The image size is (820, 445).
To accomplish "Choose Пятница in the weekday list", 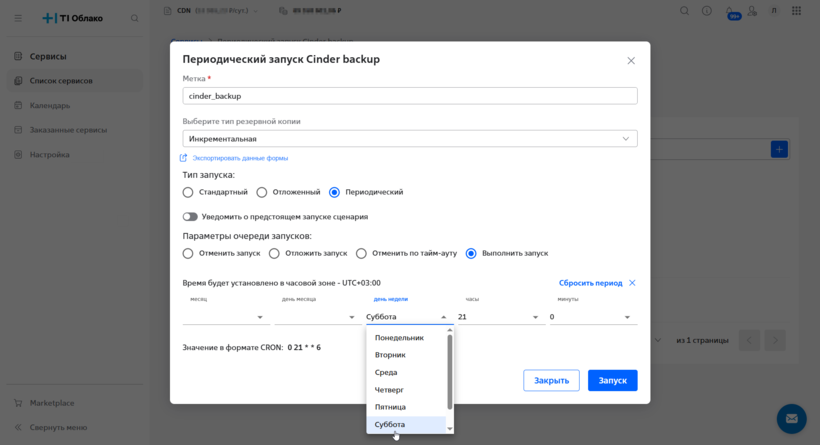I will pyautogui.click(x=390, y=407).
